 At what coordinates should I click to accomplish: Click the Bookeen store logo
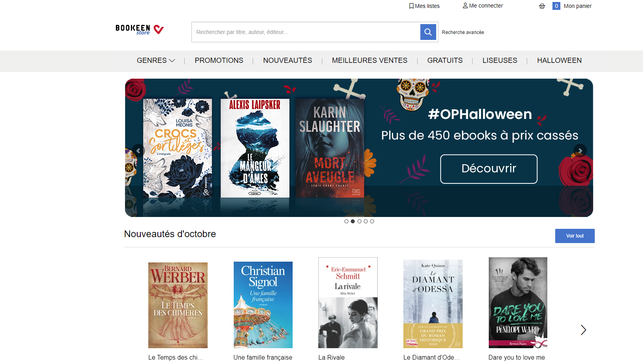coord(139,30)
